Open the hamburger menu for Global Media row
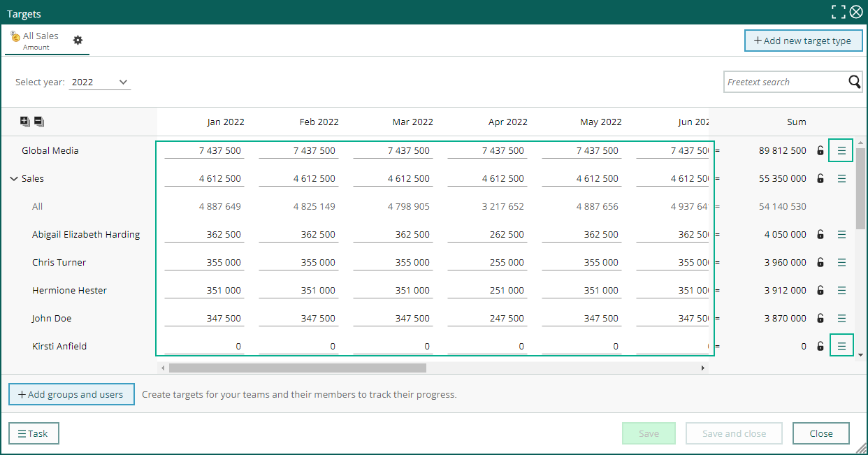This screenshot has height=455, width=868. tap(841, 150)
